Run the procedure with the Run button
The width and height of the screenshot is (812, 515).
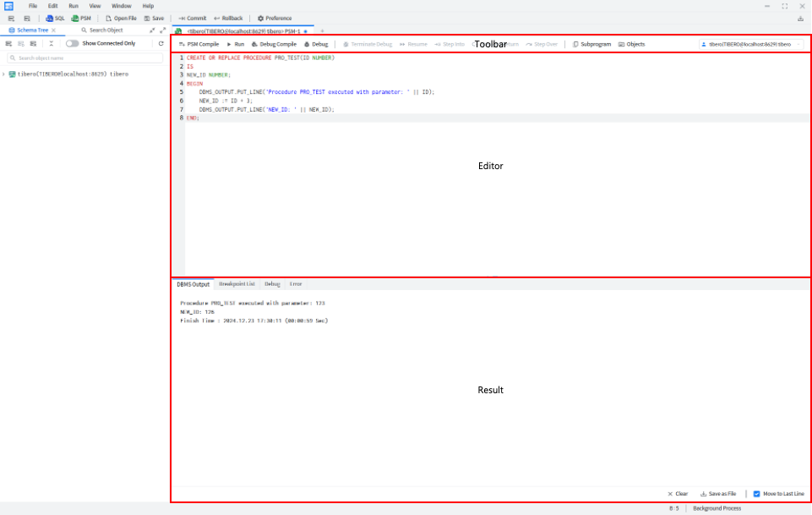(235, 44)
